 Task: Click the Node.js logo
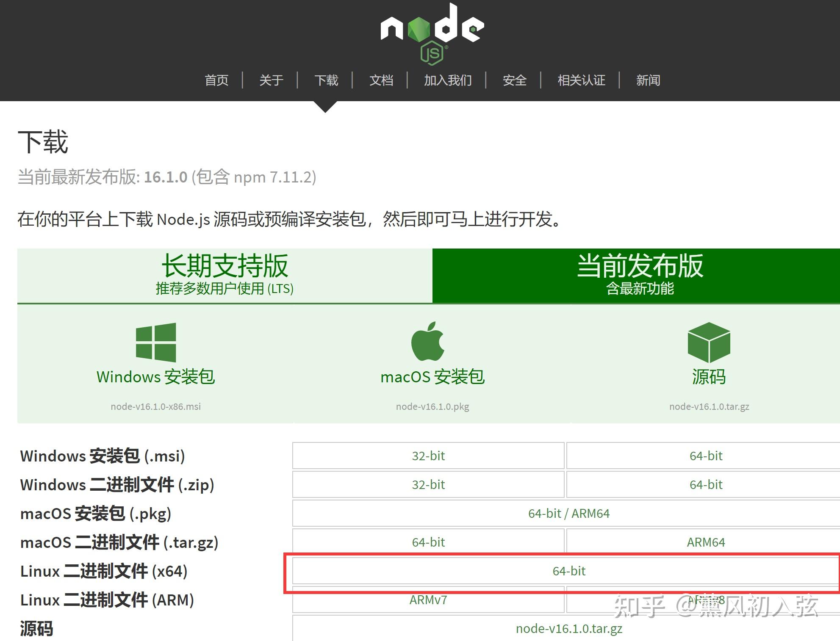(432, 34)
